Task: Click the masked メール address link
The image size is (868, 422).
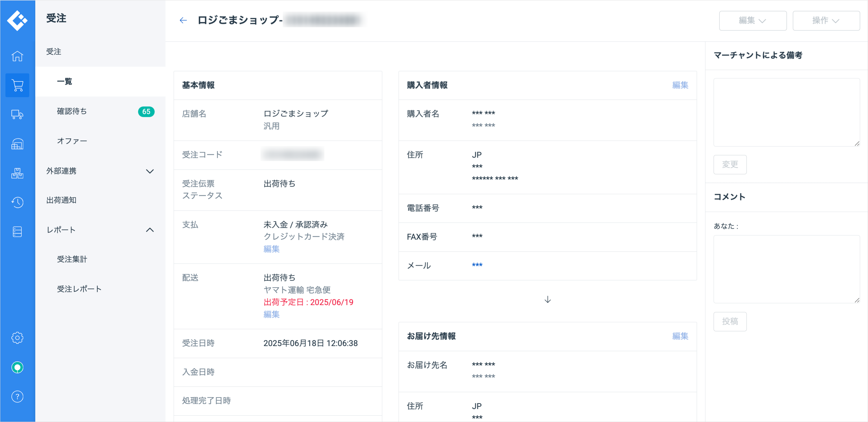Action: pos(477,265)
